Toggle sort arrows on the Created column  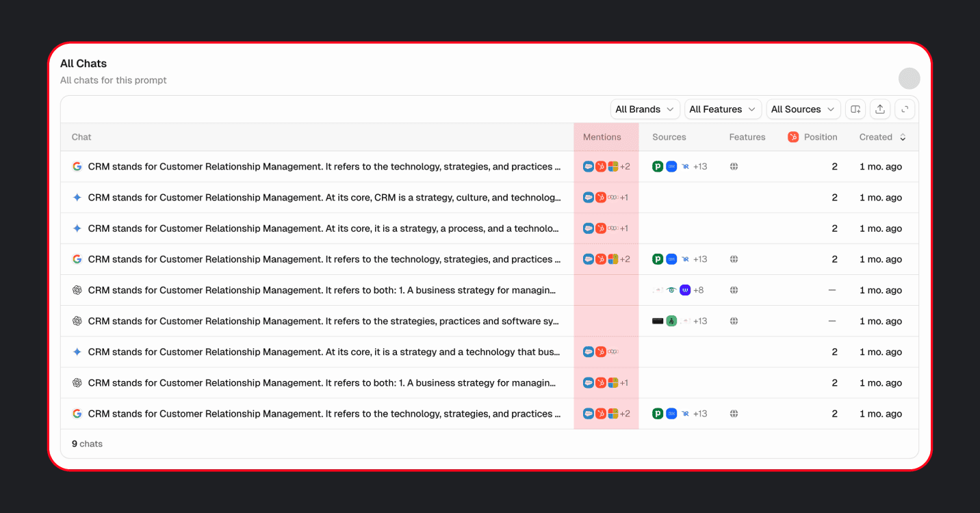903,137
